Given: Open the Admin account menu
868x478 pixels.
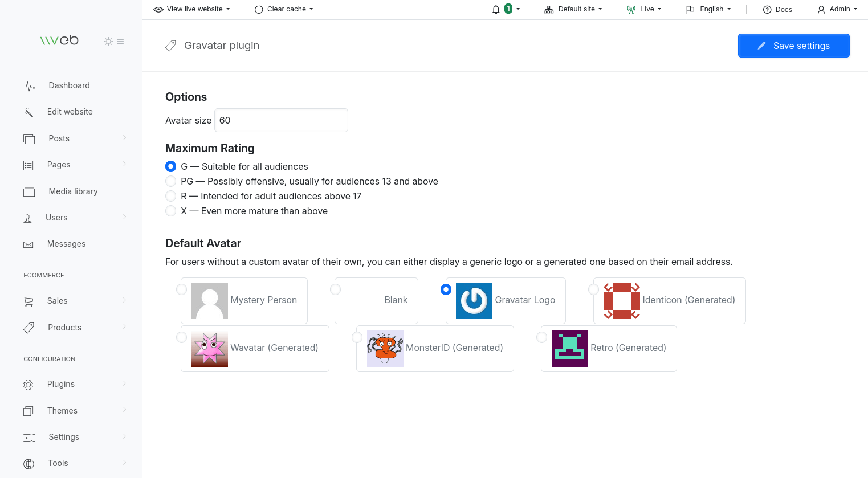Looking at the screenshot, I should click(837, 9).
